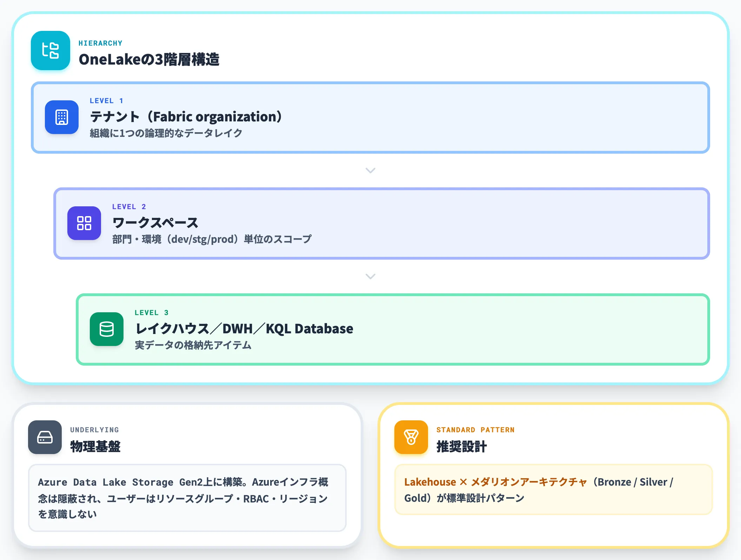The height and width of the screenshot is (560, 741).
Task: Click the text 部門・環境（dev/stg/prod）単位のスコープ
Action: coord(212,239)
